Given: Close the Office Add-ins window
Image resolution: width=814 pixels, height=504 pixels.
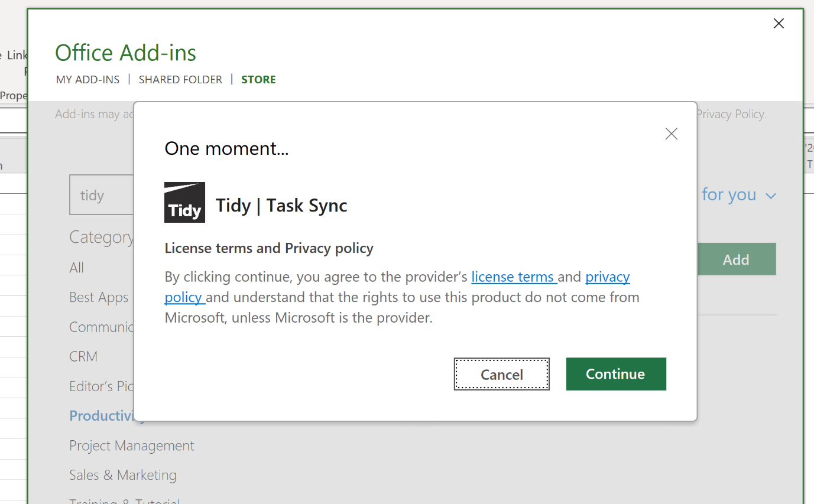Looking at the screenshot, I should tap(779, 23).
